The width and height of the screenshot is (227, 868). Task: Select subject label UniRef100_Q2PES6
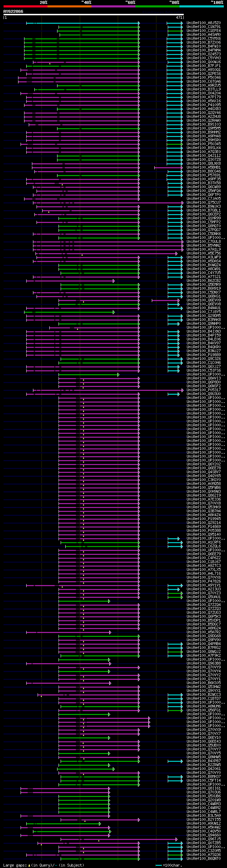204,74
